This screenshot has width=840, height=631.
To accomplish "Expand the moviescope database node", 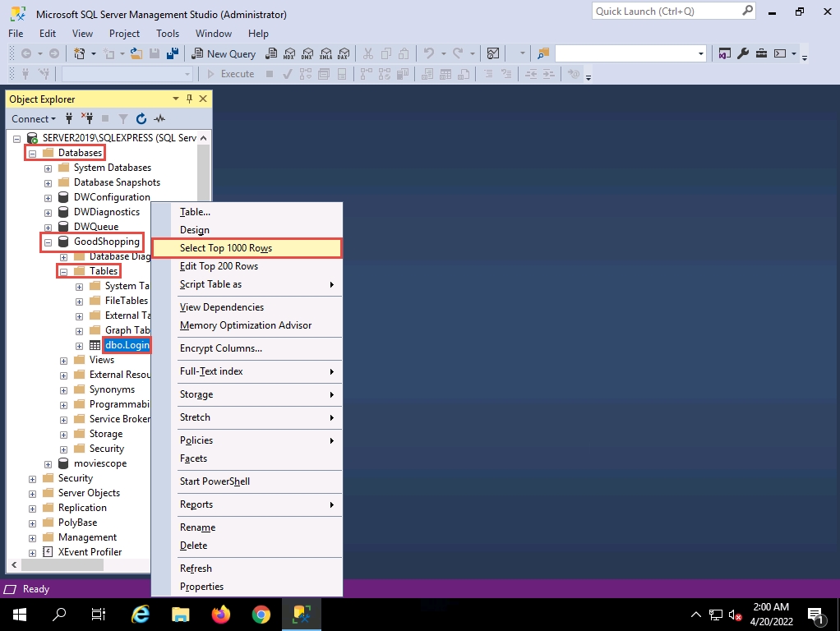I will 48,463.
